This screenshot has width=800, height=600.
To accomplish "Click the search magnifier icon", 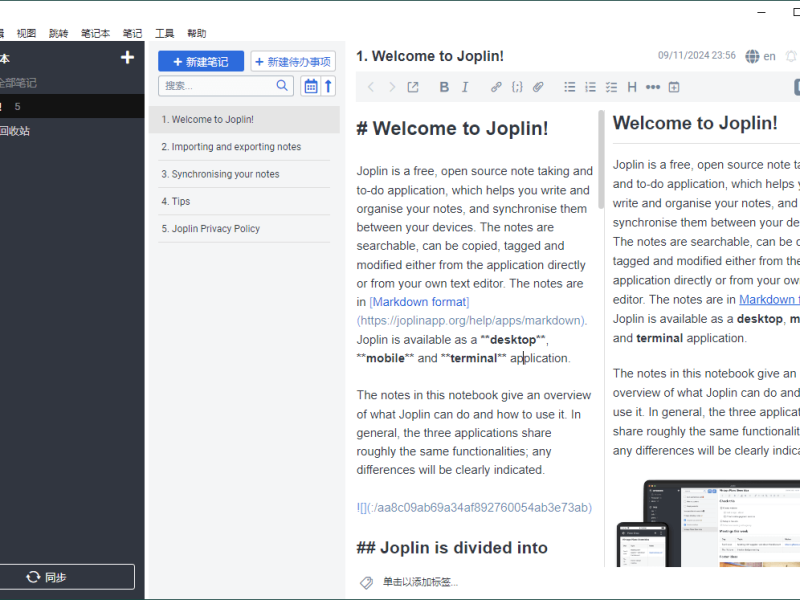I will pos(282,85).
